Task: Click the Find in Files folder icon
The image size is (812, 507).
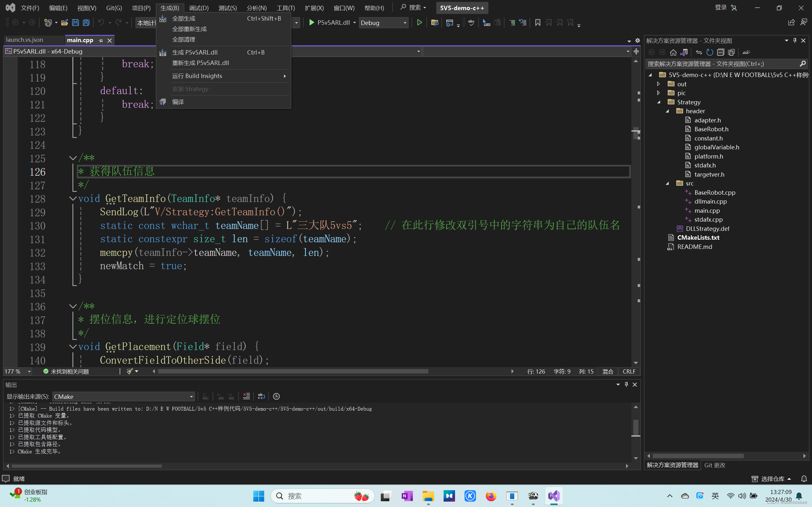Action: [x=434, y=23]
